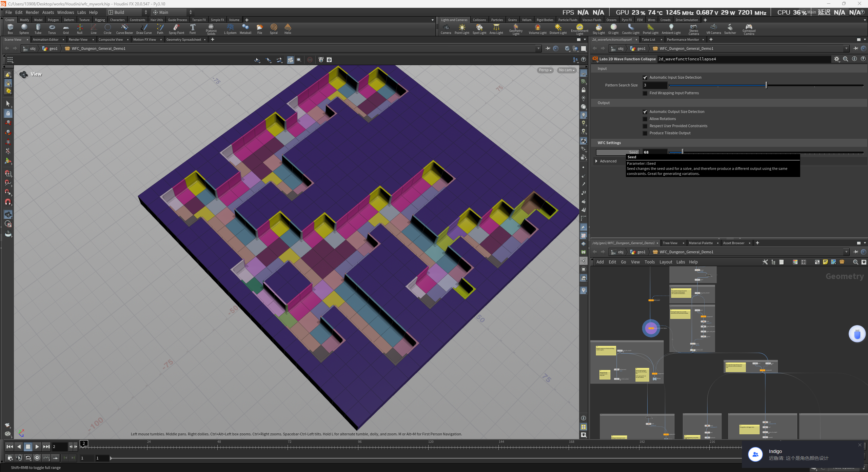Select the L-System shelf tool
The width and height of the screenshot is (868, 472).
[x=230, y=28]
